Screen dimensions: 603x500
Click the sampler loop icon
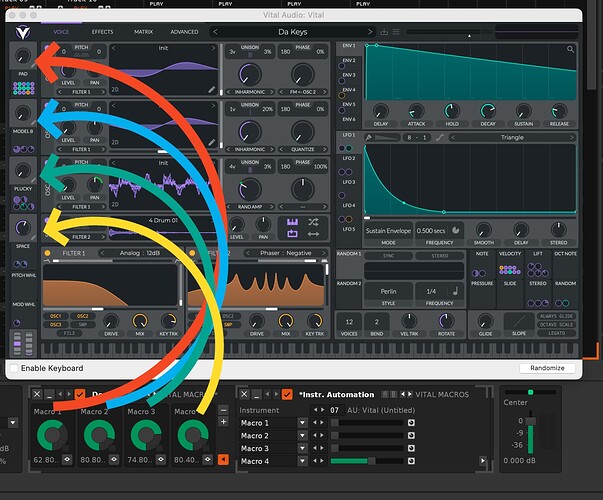tap(292, 233)
